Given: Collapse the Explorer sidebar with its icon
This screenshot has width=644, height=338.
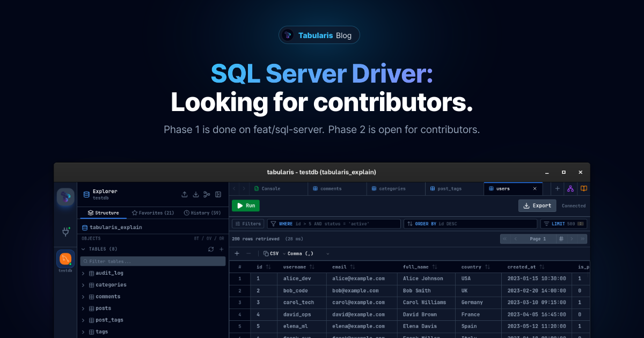Looking at the screenshot, I should [x=218, y=194].
